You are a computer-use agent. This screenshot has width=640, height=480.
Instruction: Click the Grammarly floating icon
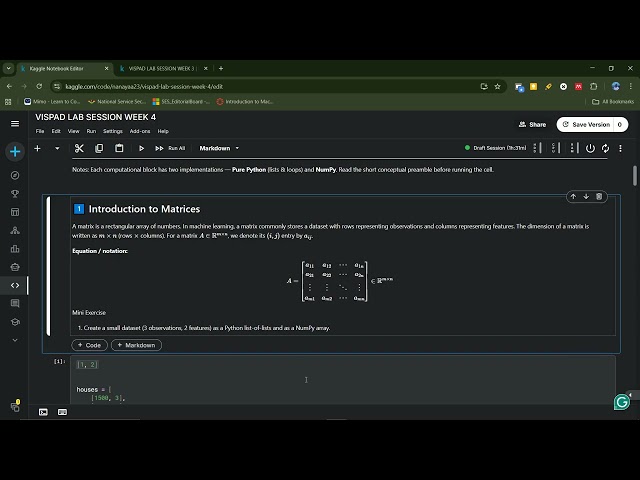[622, 402]
